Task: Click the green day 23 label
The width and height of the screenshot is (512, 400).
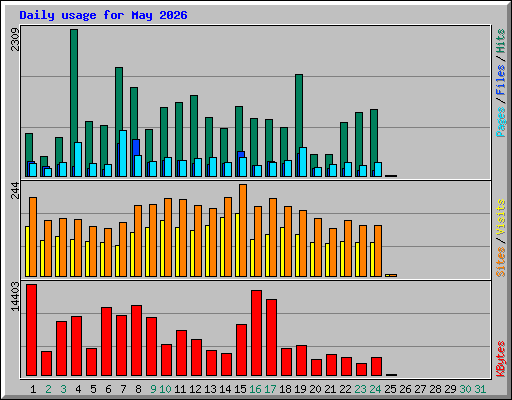Action: 360,389
